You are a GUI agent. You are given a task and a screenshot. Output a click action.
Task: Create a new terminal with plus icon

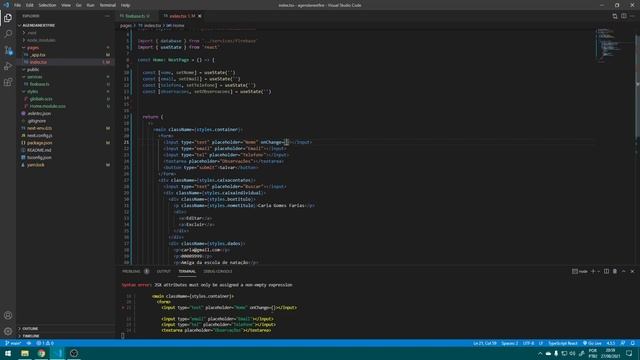tap(593, 271)
